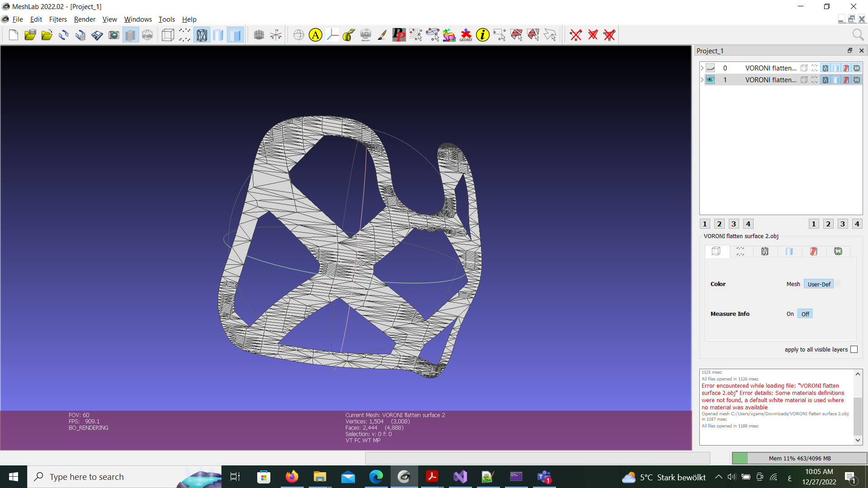Open the File menu
Screen dimensions: 868x488
(18, 19)
